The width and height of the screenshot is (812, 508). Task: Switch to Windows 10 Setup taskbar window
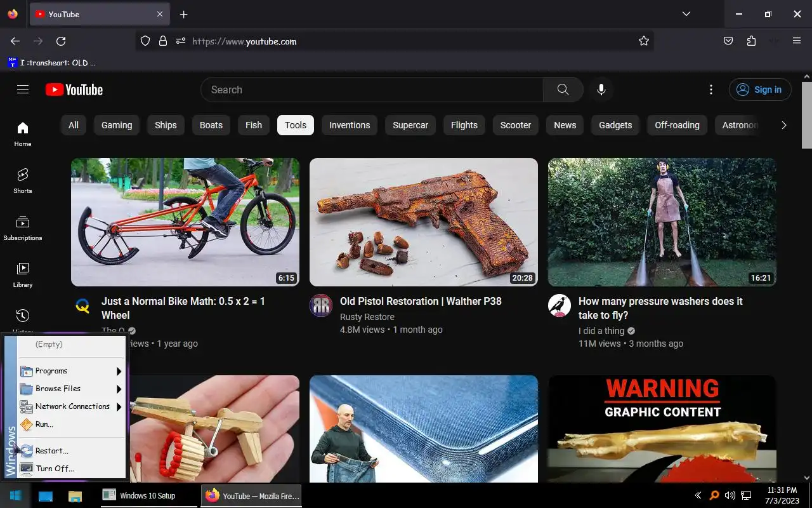coord(149,495)
